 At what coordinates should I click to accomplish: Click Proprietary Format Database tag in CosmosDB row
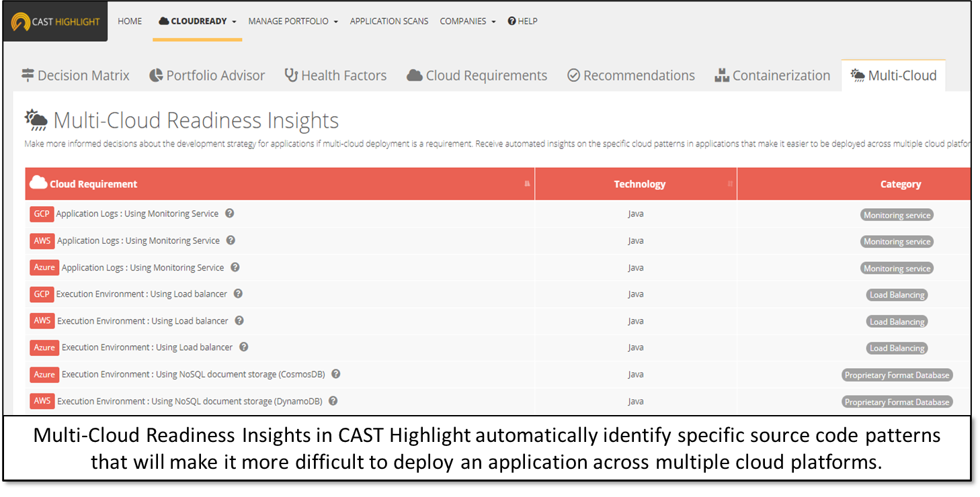tap(897, 375)
